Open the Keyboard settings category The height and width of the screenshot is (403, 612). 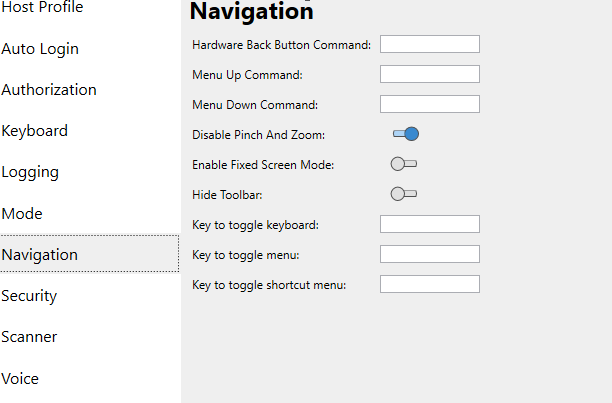click(x=35, y=131)
